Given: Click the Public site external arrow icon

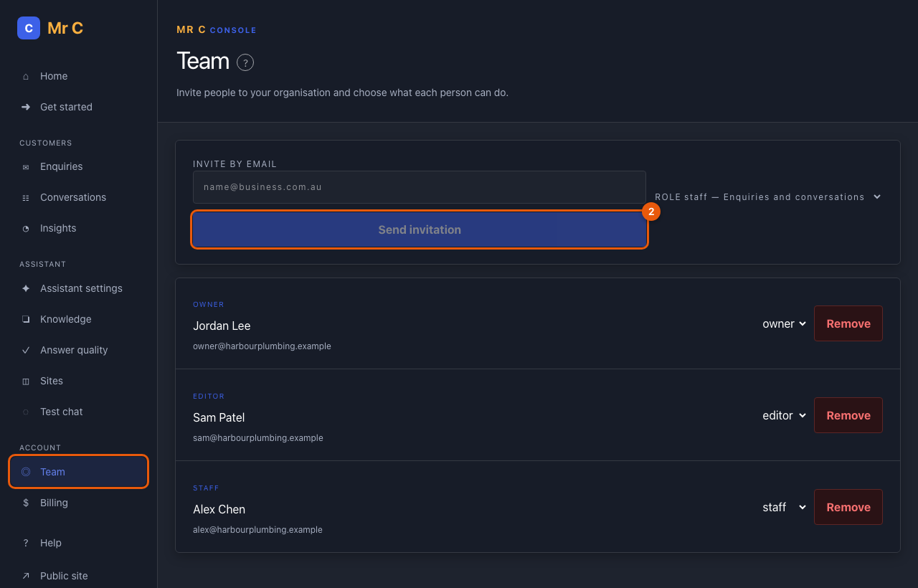Looking at the screenshot, I should pyautogui.click(x=26, y=576).
